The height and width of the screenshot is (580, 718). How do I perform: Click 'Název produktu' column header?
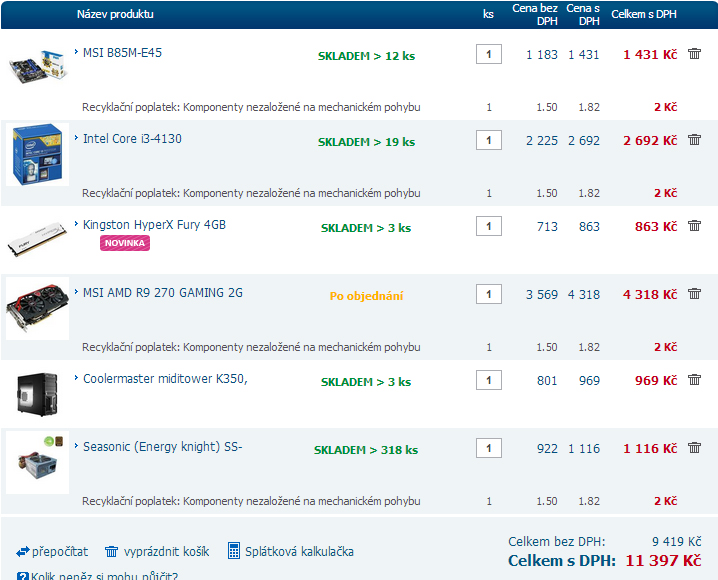[x=115, y=14]
